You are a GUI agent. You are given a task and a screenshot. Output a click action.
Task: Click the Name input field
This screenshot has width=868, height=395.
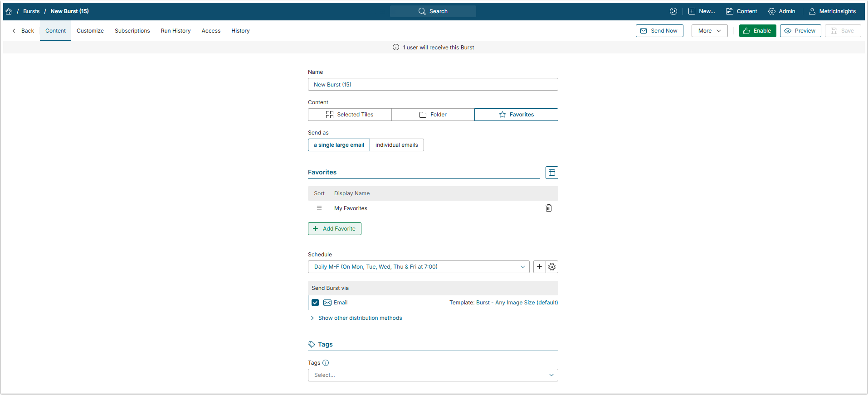(x=433, y=84)
